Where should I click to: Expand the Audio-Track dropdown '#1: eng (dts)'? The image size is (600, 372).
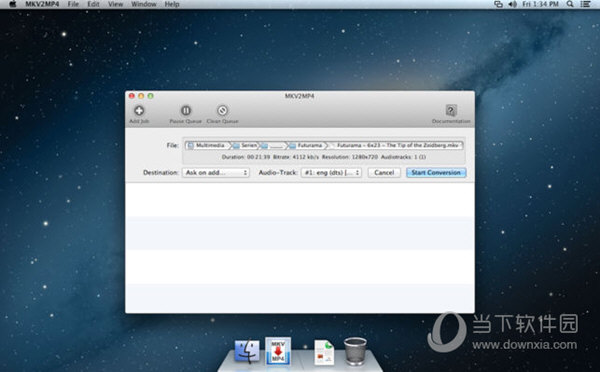(331, 173)
